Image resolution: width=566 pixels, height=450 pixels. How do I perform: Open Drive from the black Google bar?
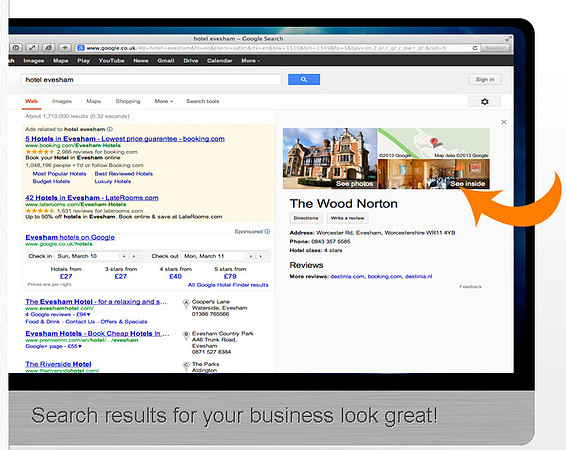click(191, 61)
